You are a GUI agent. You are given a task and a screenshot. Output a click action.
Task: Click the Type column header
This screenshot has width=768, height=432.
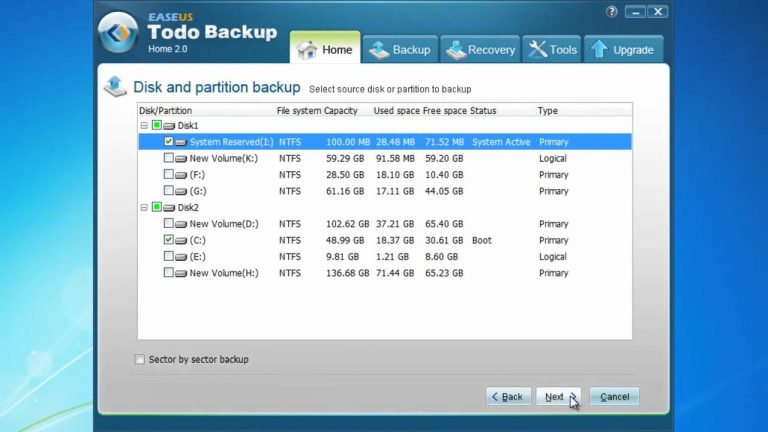548,111
